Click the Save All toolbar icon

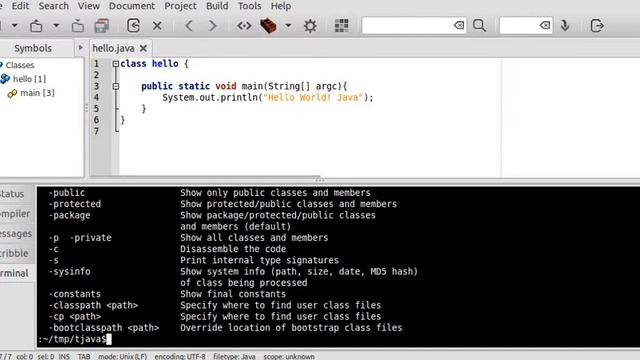[102, 26]
